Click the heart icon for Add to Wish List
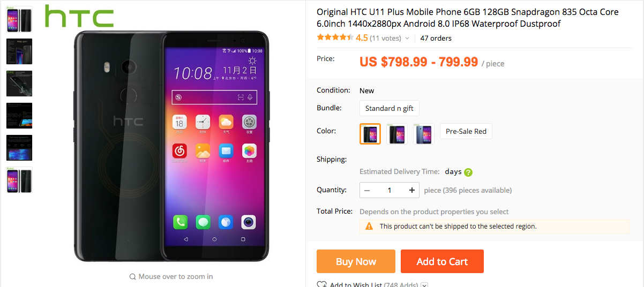644x287 pixels. (x=321, y=284)
